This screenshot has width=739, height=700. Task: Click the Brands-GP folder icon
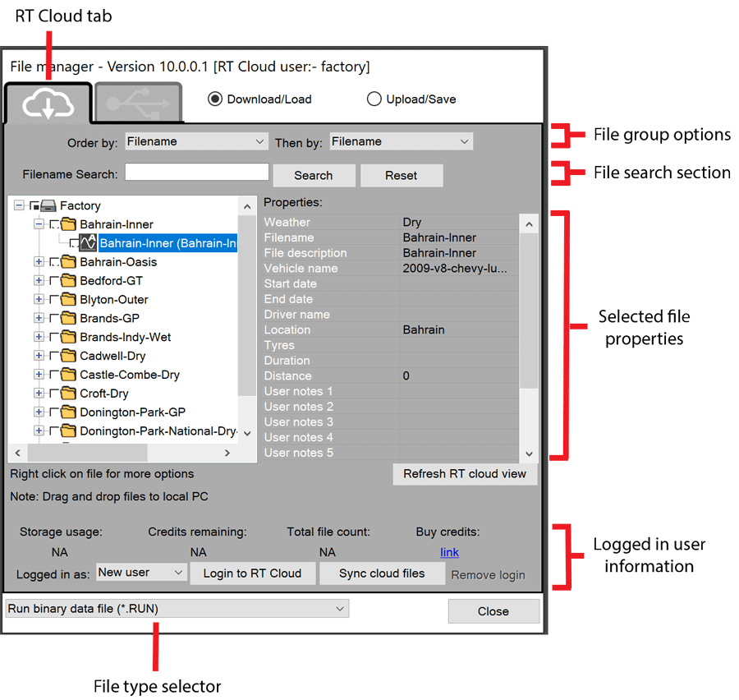69,319
